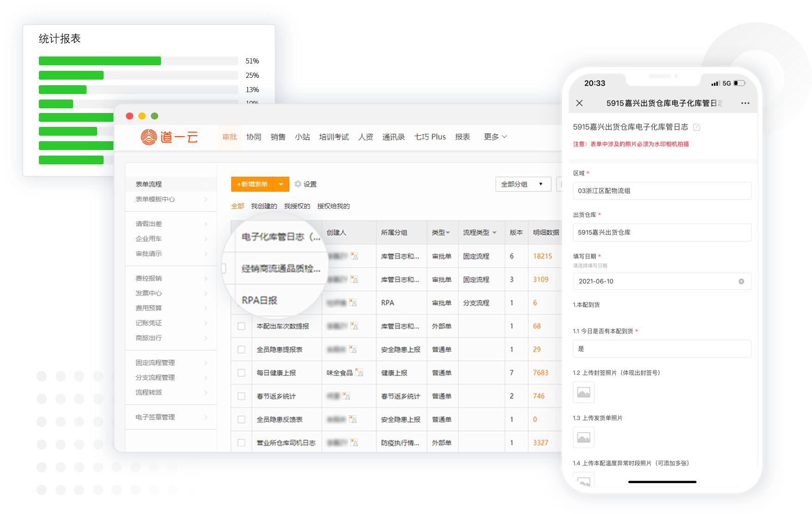
Task: Open the 全部分组 dropdown
Action: click(523, 184)
